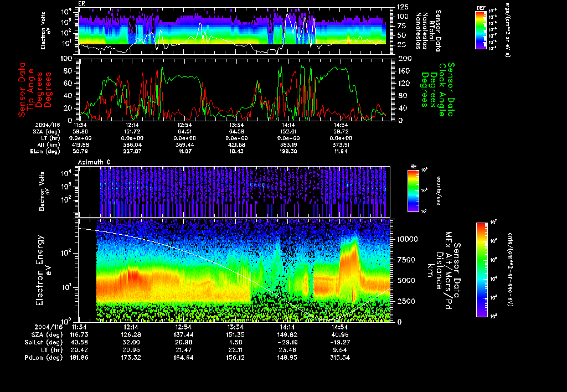Screen dimensions: 567x392
Task: Click the LT value 23.46
Action: tap(288, 350)
